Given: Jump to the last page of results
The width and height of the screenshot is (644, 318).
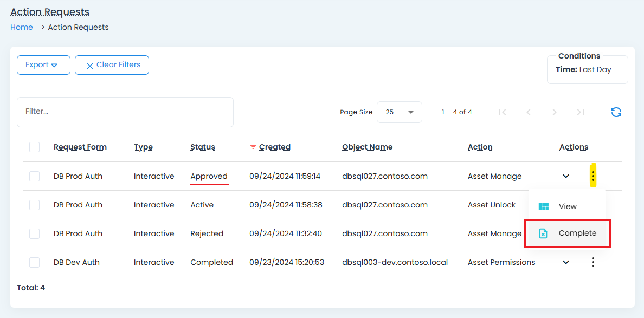Looking at the screenshot, I should [x=580, y=112].
